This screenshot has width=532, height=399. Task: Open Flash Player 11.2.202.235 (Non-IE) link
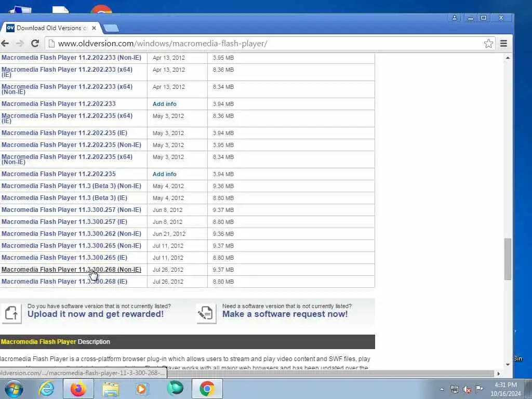(x=71, y=145)
